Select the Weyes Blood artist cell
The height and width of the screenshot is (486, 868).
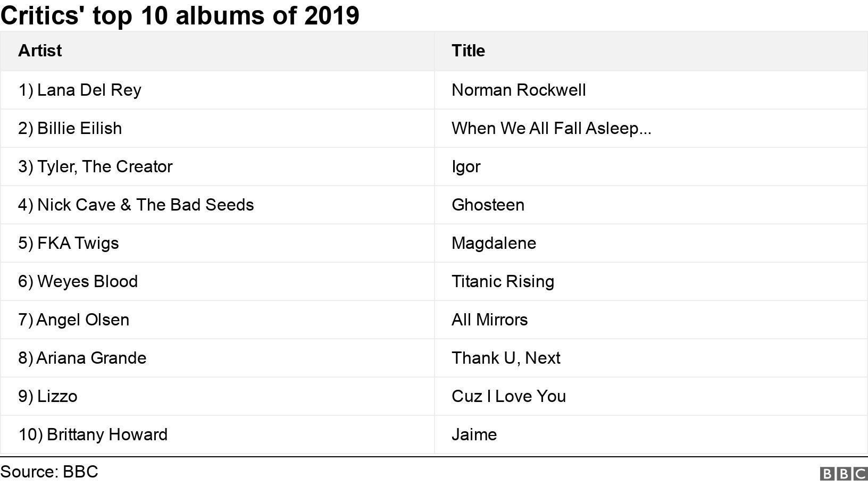(78, 281)
